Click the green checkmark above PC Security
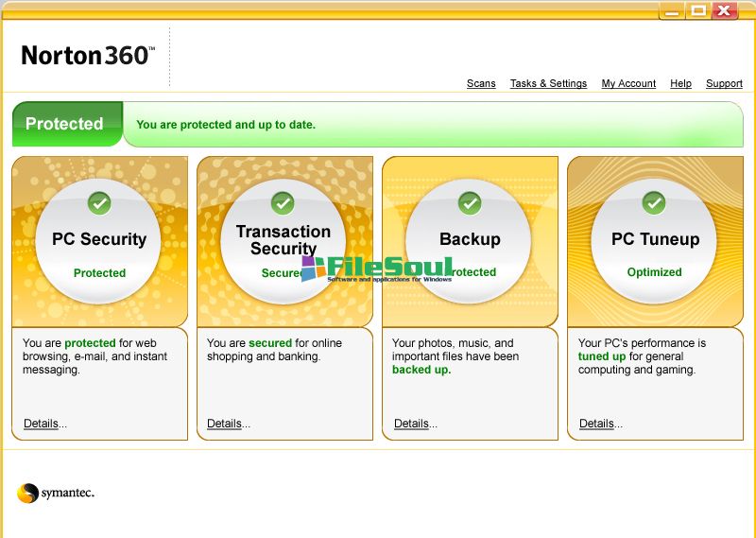This screenshot has height=538, width=756. [x=99, y=202]
